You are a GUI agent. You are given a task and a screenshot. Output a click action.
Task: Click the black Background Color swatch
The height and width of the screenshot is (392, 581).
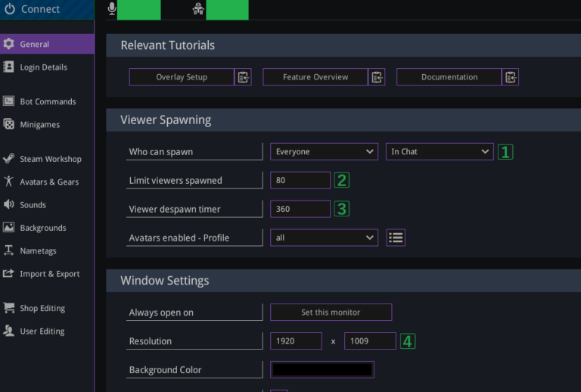tap(322, 370)
